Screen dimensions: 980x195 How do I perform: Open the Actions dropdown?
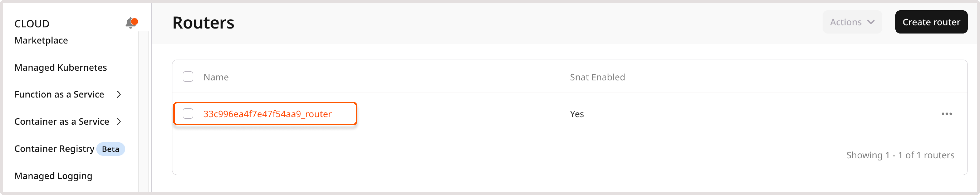click(852, 22)
